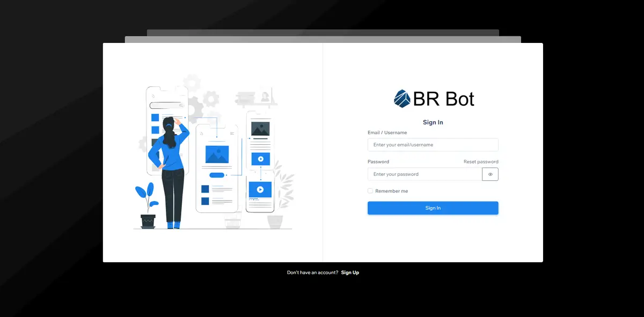This screenshot has width=644, height=317.
Task: Focus the Email / Username input field
Action: 433,145
